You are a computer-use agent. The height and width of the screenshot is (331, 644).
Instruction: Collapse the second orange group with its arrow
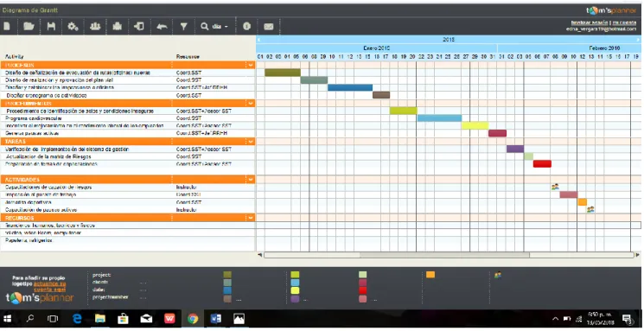point(251,103)
